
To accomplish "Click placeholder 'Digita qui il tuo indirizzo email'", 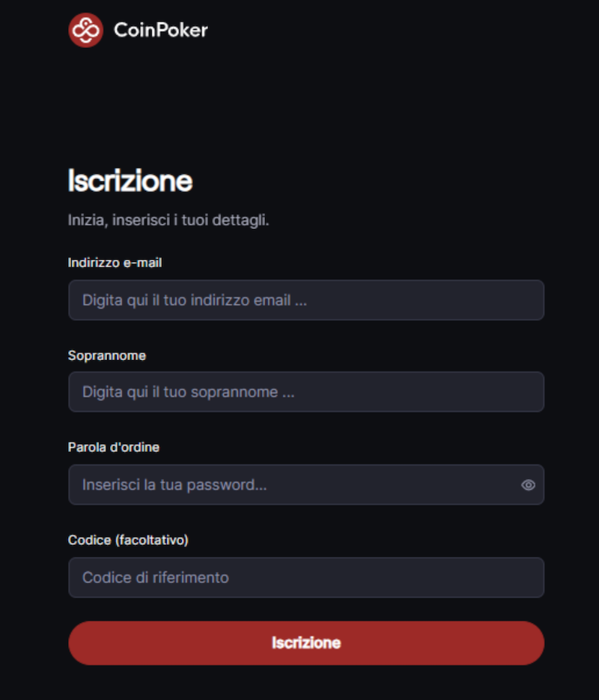I will 195,300.
